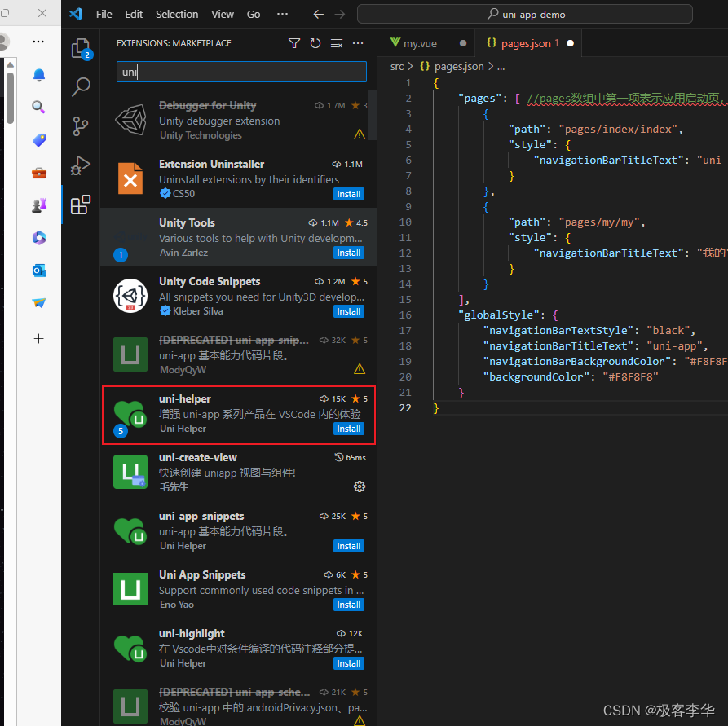Install the uni-helper extension
Screen dimensions: 728x726
click(349, 429)
